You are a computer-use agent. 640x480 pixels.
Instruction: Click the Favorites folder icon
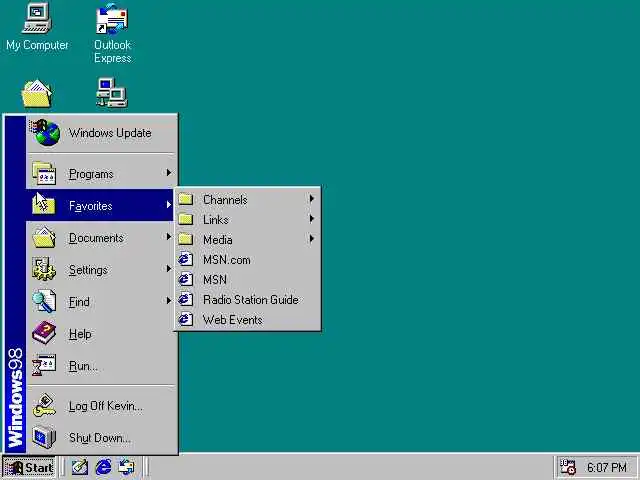click(x=44, y=205)
